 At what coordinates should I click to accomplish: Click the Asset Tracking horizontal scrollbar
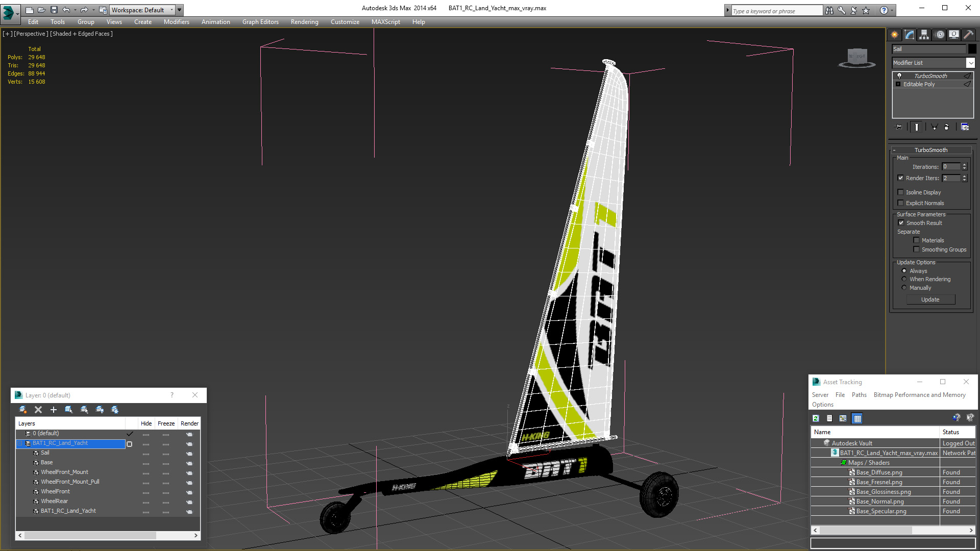865,531
